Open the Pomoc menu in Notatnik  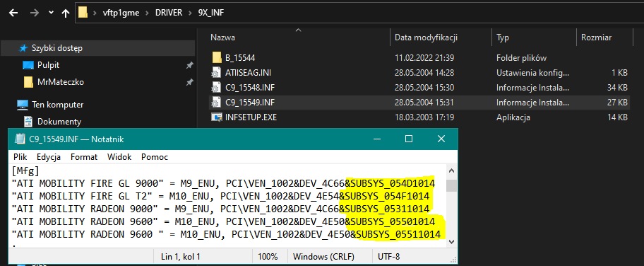155,157
